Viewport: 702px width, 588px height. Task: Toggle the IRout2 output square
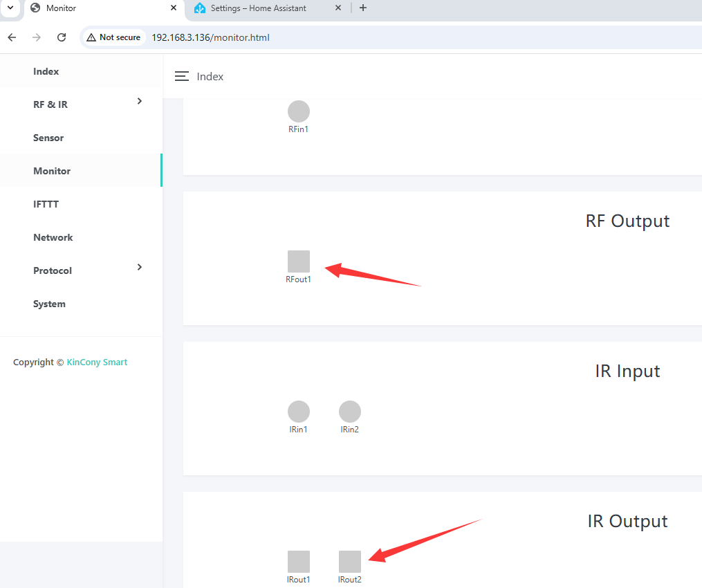[x=350, y=562]
